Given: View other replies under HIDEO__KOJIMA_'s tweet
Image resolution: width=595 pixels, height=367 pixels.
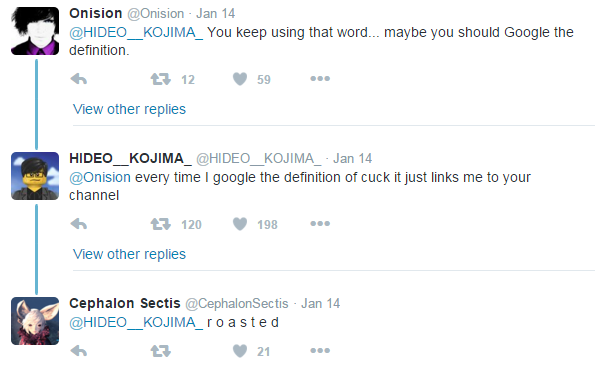Looking at the screenshot, I should [x=129, y=254].
